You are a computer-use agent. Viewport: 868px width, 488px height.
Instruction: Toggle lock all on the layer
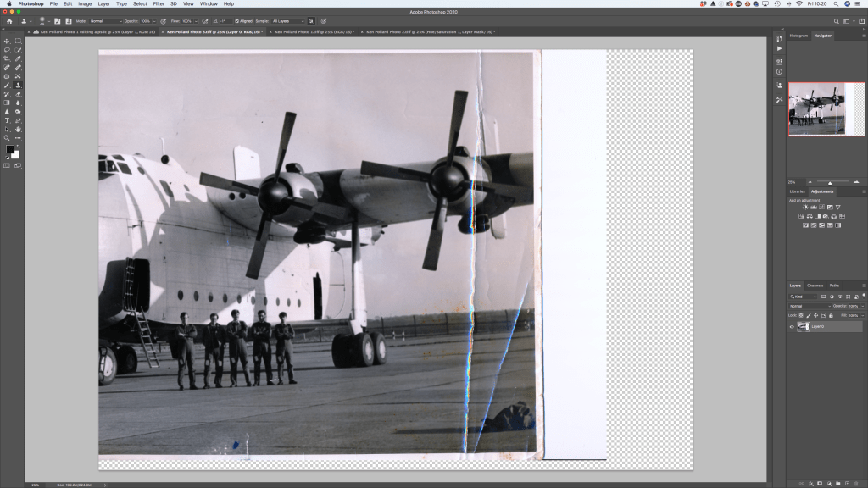(x=829, y=315)
